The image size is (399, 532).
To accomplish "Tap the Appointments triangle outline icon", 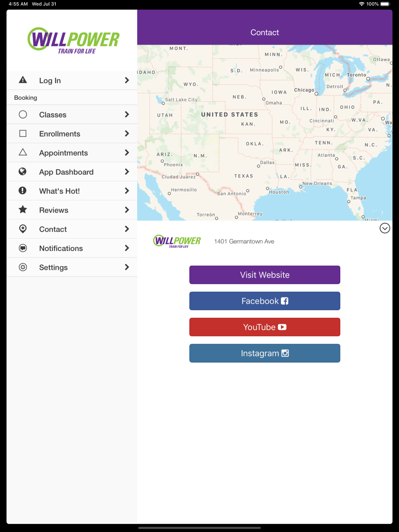I will (23, 152).
